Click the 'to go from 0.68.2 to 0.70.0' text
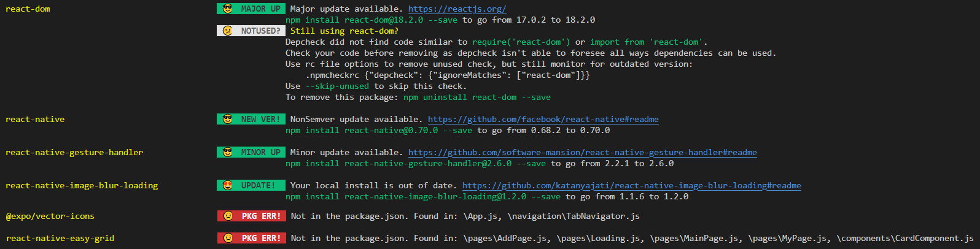The image size is (980, 249). point(543,131)
